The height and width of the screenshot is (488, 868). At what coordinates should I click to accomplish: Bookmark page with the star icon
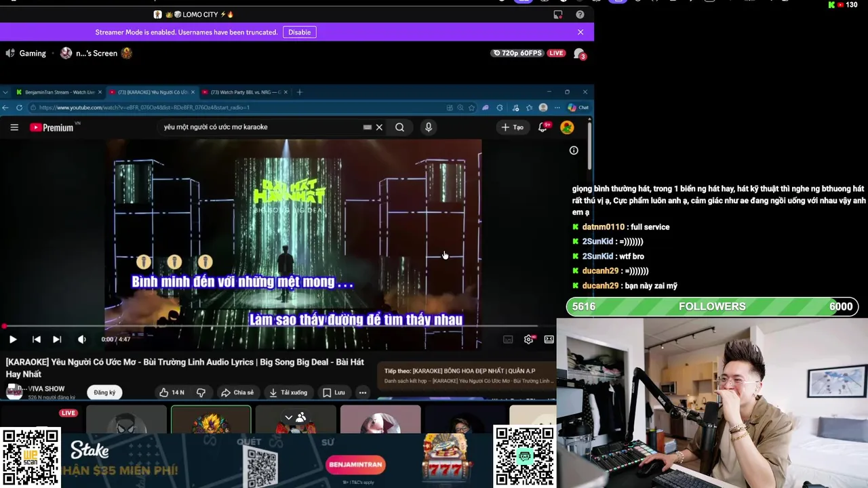click(471, 108)
